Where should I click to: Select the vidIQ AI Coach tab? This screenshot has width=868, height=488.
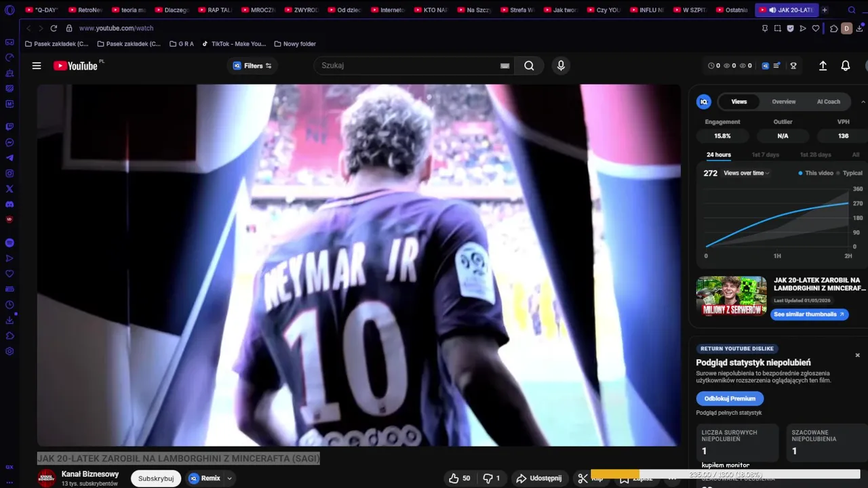click(828, 102)
